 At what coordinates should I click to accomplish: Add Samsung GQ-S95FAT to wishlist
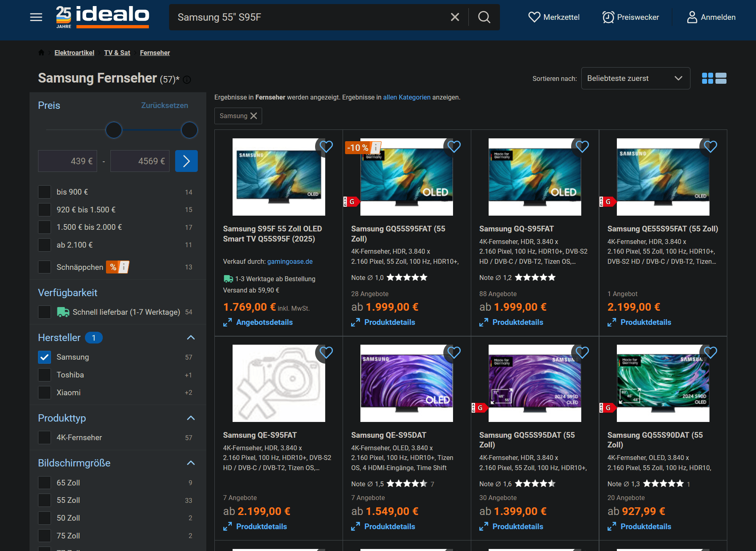point(582,146)
